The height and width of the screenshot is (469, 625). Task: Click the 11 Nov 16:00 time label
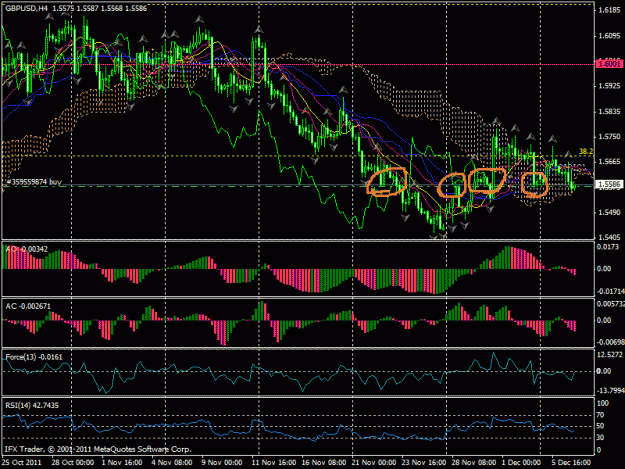click(x=273, y=463)
